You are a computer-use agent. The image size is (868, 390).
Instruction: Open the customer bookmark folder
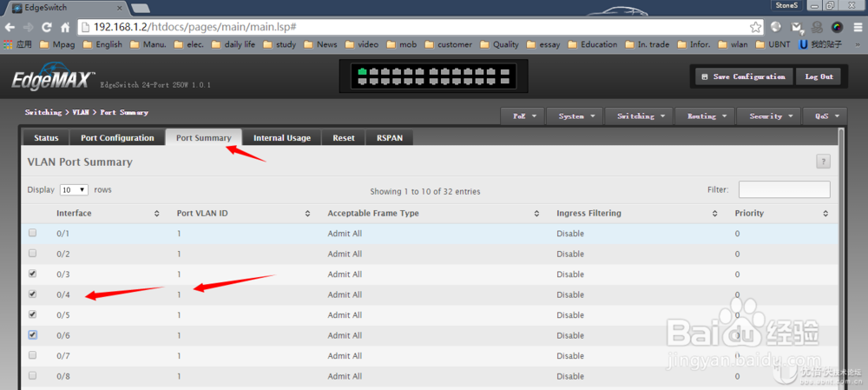point(449,44)
